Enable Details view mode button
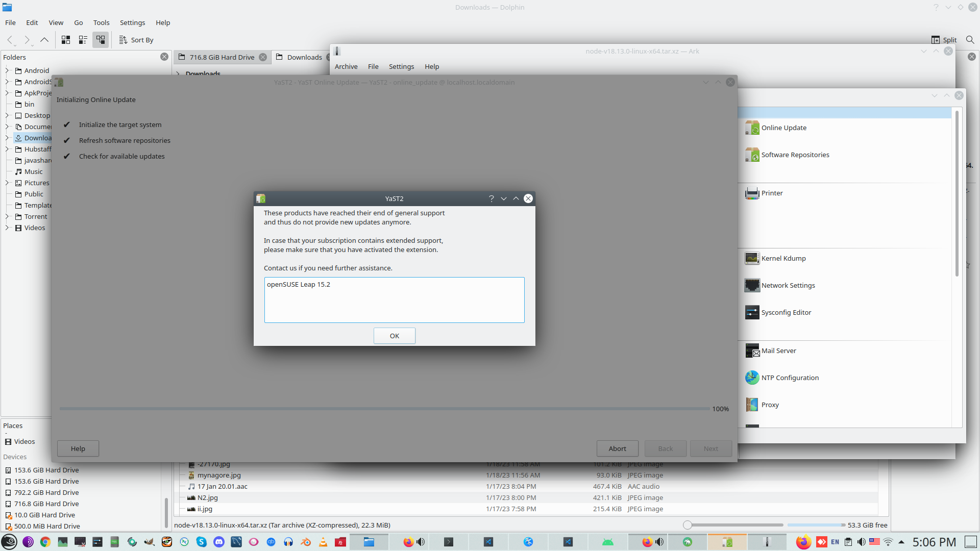 click(101, 40)
